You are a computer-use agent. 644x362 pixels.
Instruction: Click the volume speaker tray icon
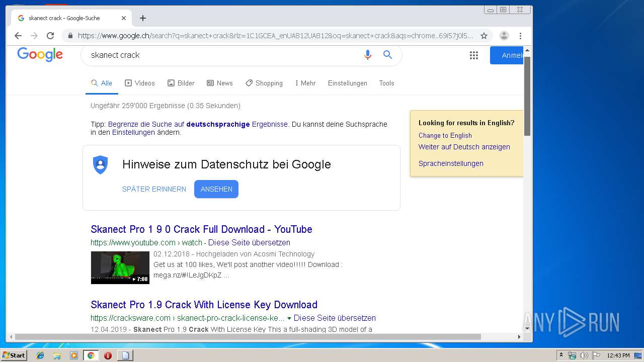(x=584, y=355)
